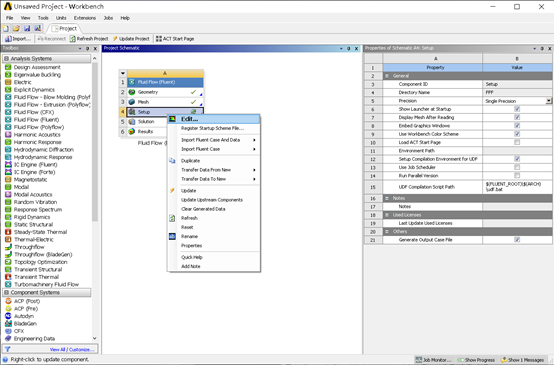This screenshot has height=365, width=554.
Task: Collapse the Notes properties group
Action: coord(387,198)
